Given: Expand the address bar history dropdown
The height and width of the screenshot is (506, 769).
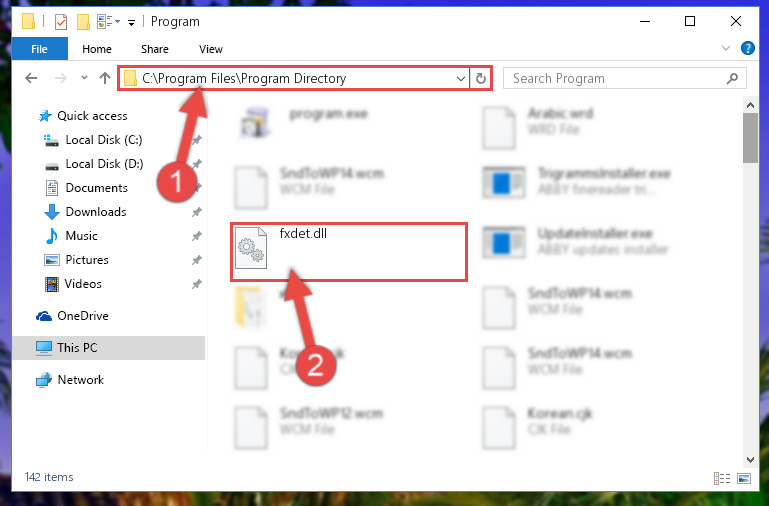Looking at the screenshot, I should (x=461, y=78).
